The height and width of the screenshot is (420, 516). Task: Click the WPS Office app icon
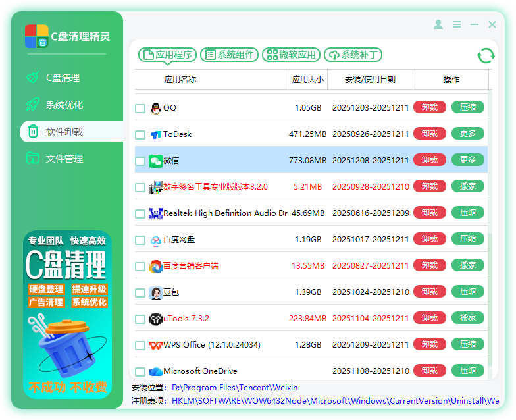click(x=156, y=345)
